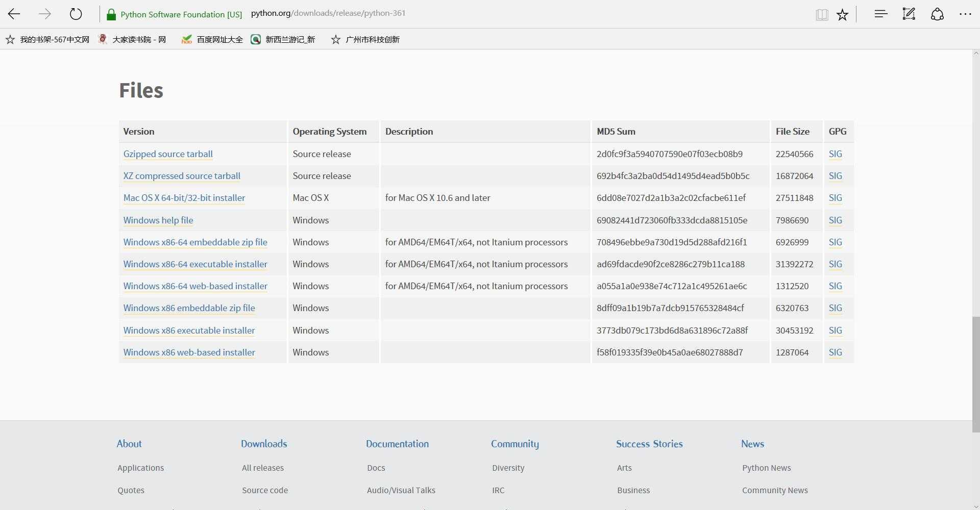Open Docs footer link
Viewport: 980px width, 510px height.
tap(376, 468)
